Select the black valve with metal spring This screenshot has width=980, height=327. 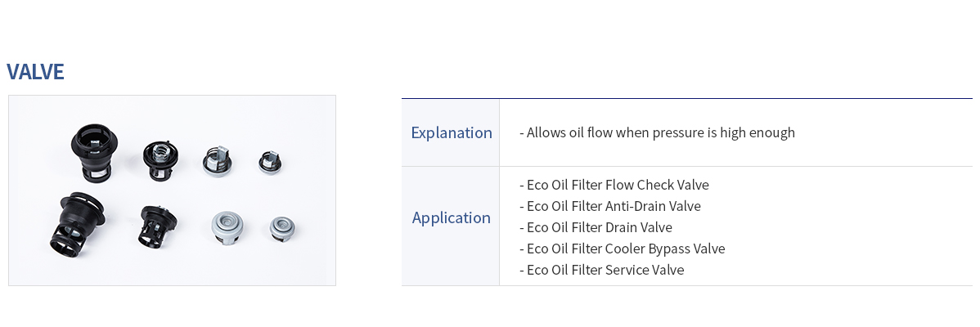click(160, 160)
